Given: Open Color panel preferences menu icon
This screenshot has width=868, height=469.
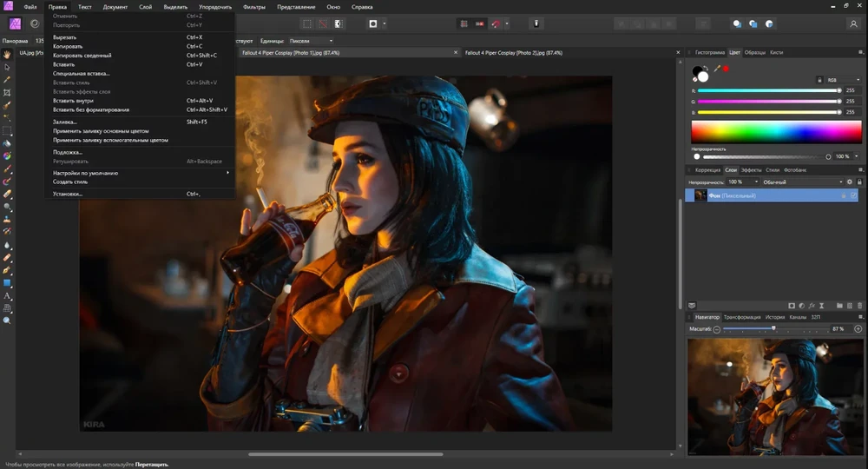Looking at the screenshot, I should coord(860,52).
